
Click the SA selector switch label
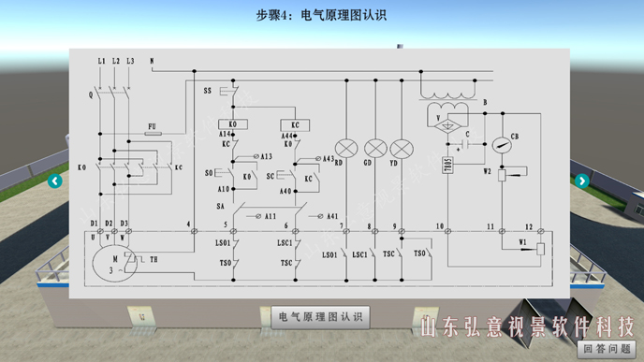point(221,206)
